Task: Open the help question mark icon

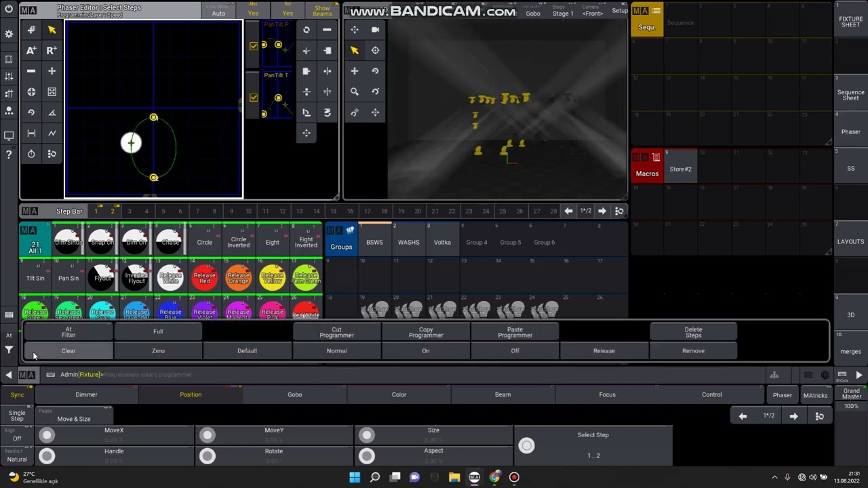Action: [x=9, y=155]
